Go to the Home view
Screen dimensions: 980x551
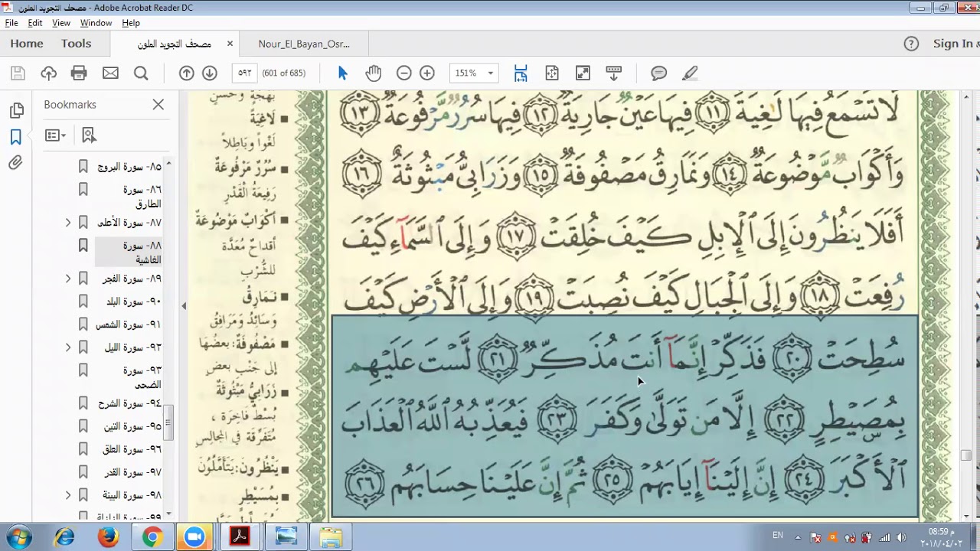(x=27, y=44)
